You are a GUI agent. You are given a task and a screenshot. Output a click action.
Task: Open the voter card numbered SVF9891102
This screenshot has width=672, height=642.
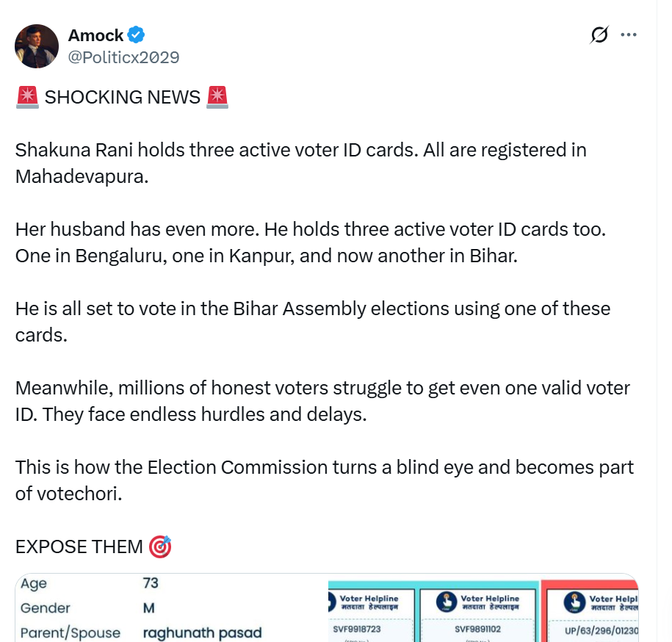tap(478, 617)
